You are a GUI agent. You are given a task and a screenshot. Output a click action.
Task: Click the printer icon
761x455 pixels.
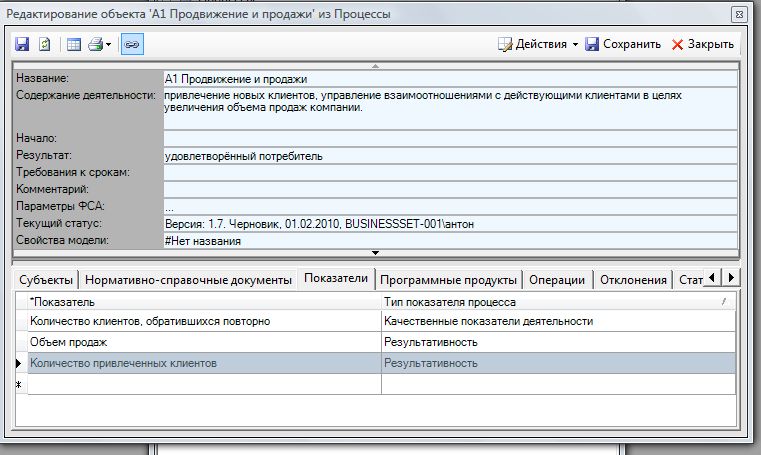(94, 44)
